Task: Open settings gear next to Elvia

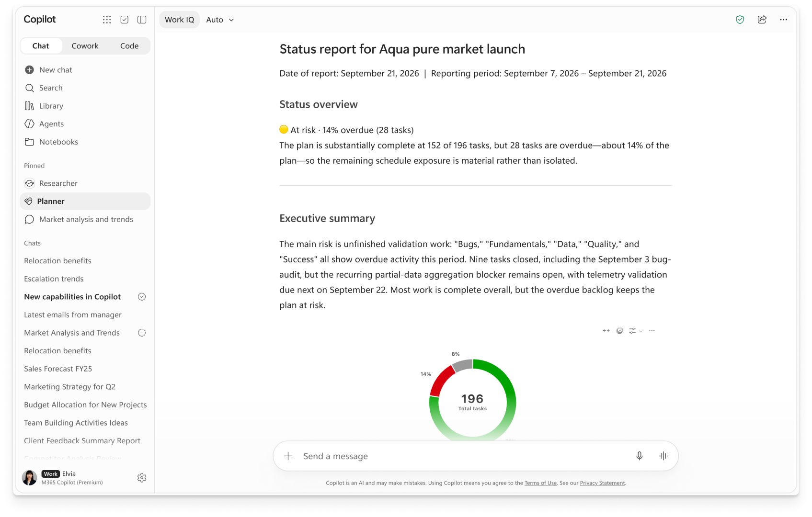Action: [142, 478]
